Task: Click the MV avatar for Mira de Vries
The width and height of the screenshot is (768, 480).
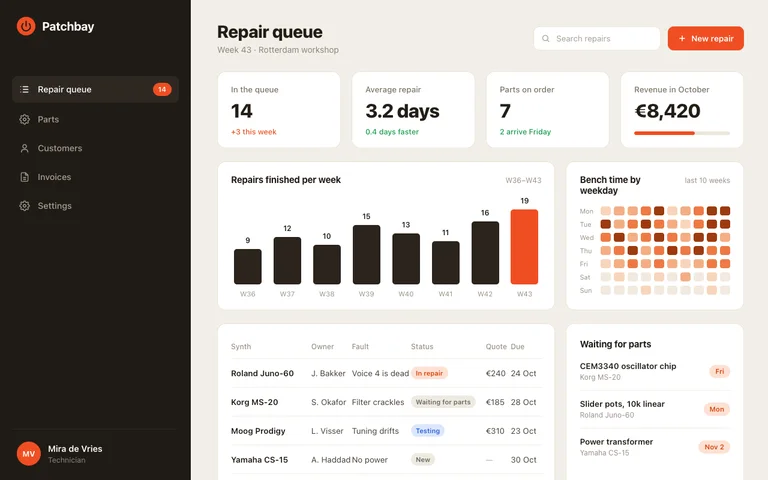Action: (x=28, y=454)
